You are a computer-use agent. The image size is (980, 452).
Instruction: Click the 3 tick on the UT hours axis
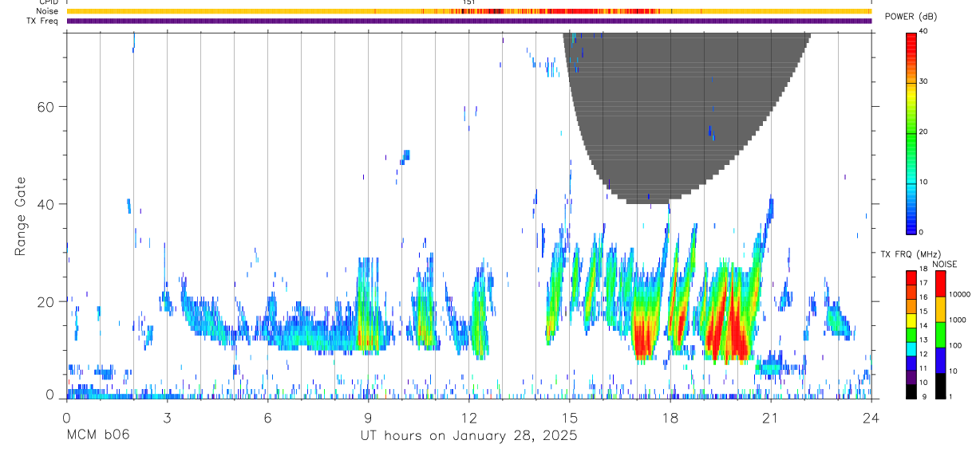pos(167,417)
